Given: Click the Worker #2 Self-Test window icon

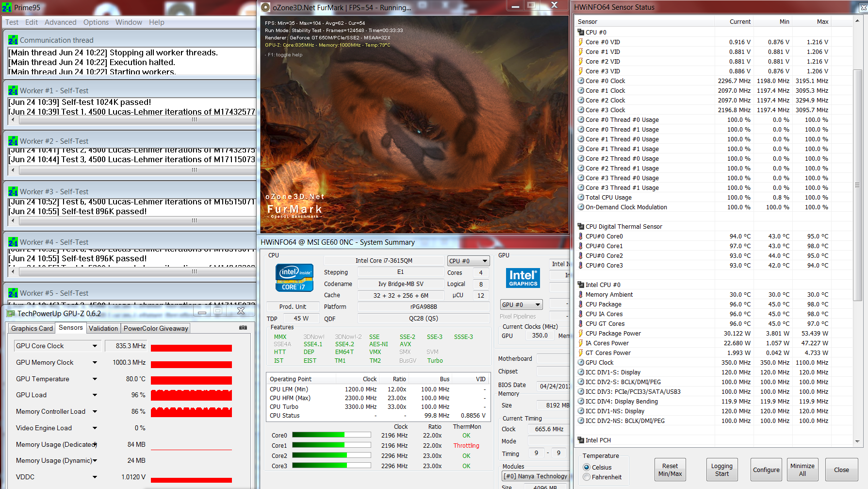Looking at the screenshot, I should (x=13, y=141).
